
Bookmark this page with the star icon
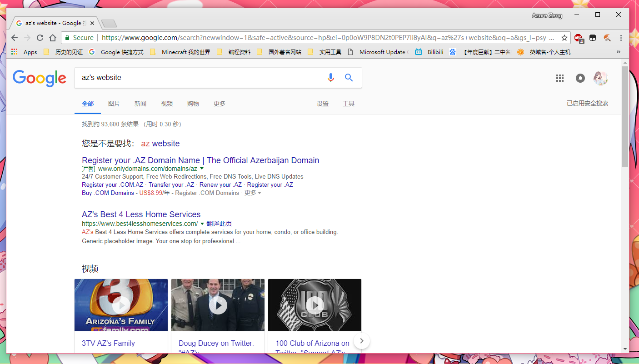point(564,38)
